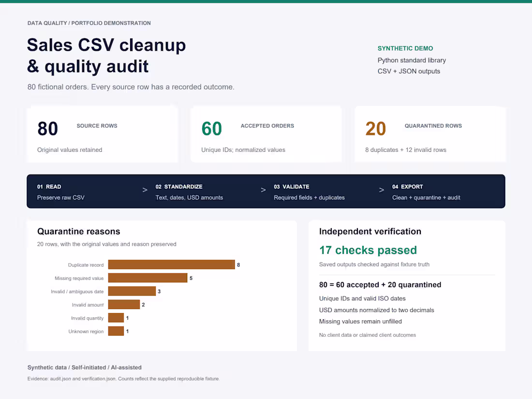
Task: Click the 'Unknown region' bar
Action: pyautogui.click(x=116, y=331)
